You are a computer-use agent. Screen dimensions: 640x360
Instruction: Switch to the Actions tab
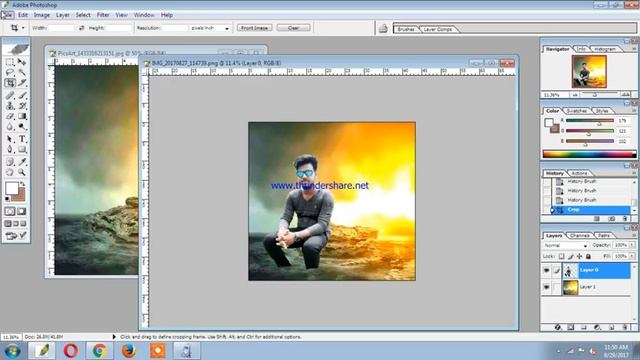coord(579,173)
